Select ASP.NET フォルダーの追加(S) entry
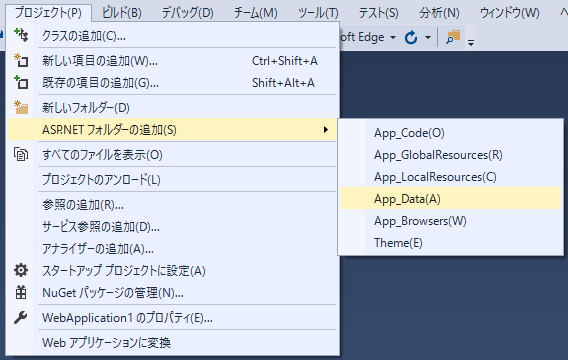This screenshot has height=360, width=568. coord(172,130)
